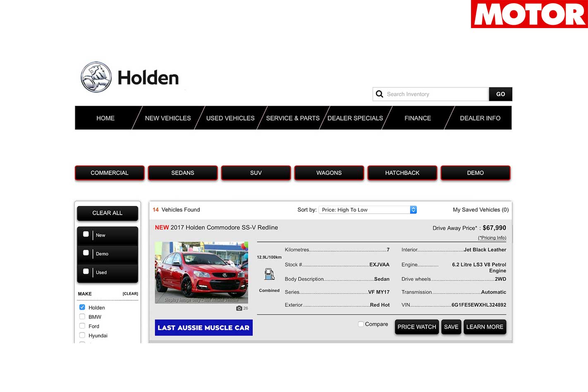
Task: Click the VIN number 6G1FE5EWXHL324892
Action: 479,305
